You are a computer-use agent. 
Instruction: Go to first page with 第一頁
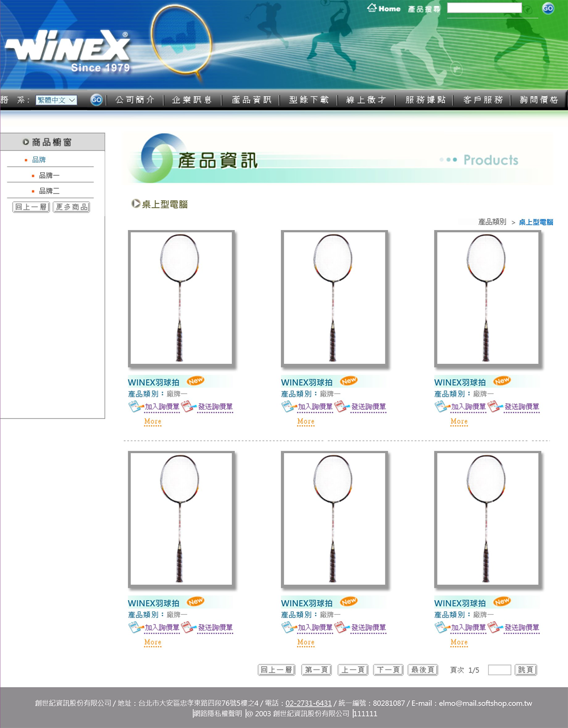click(316, 670)
